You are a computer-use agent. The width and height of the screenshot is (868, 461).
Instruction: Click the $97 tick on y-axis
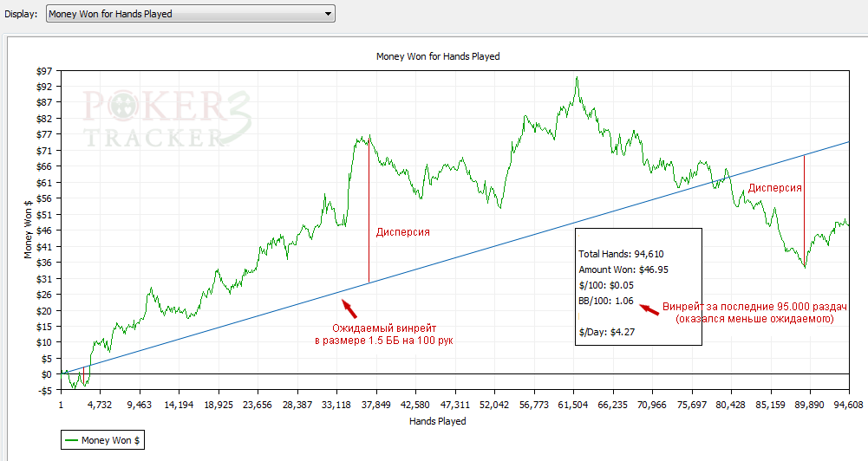(x=44, y=70)
